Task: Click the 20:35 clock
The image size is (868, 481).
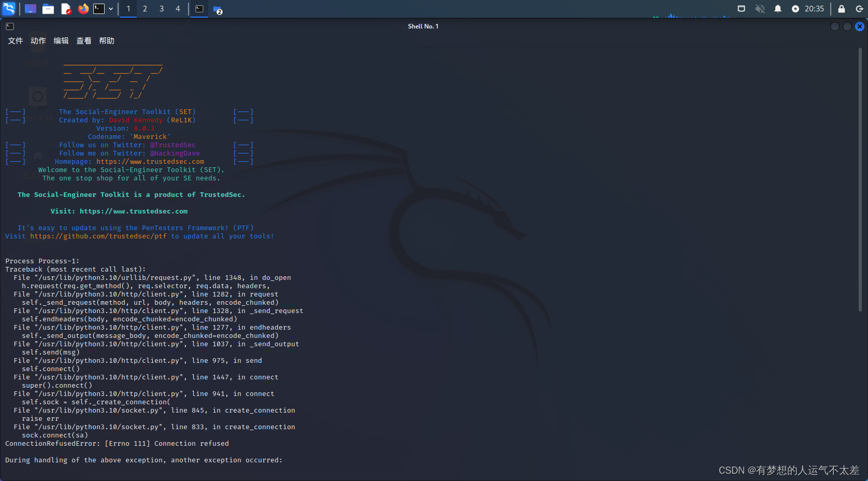Action: 814,9
